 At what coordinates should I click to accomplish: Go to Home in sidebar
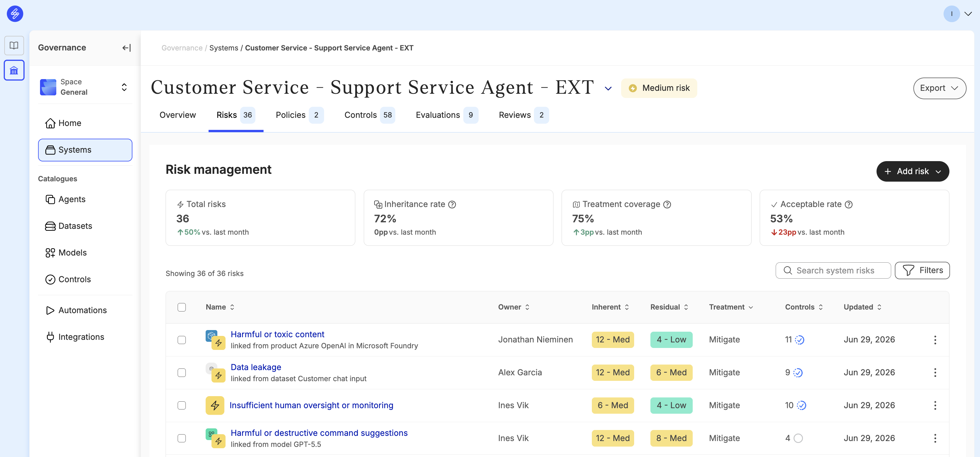click(85, 123)
